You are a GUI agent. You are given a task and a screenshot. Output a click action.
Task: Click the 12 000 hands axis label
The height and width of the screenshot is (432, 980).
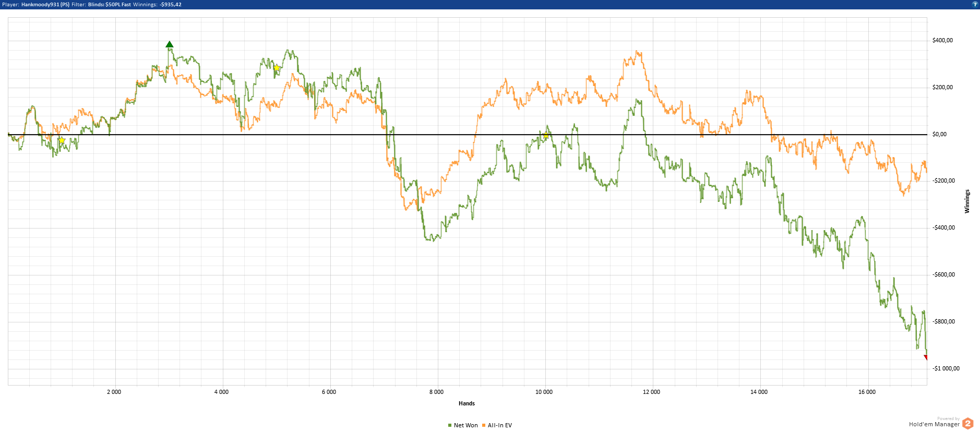pyautogui.click(x=651, y=392)
